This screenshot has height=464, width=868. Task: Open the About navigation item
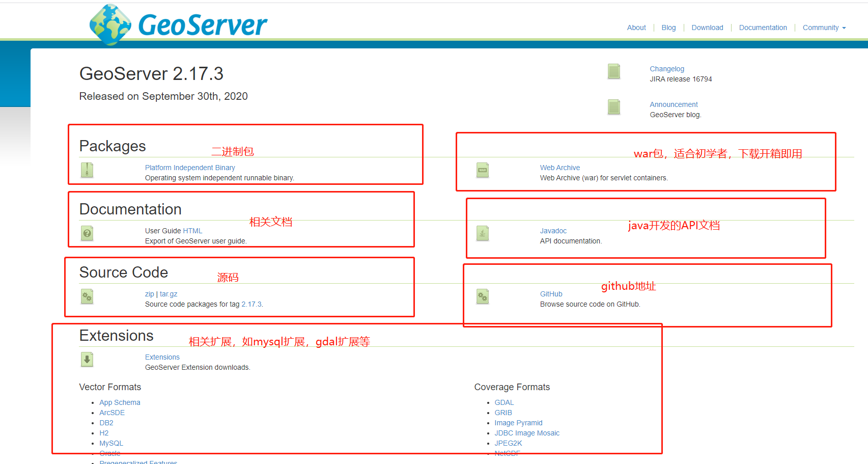click(636, 28)
